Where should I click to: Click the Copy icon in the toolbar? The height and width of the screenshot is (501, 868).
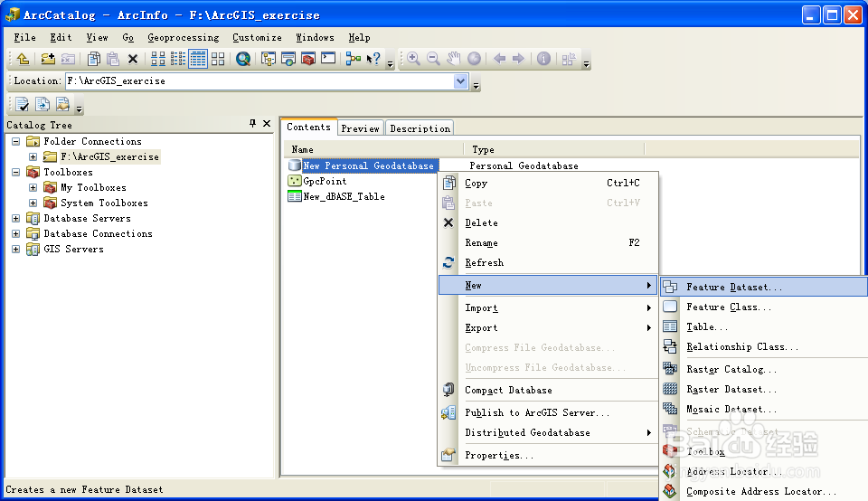tap(94, 59)
